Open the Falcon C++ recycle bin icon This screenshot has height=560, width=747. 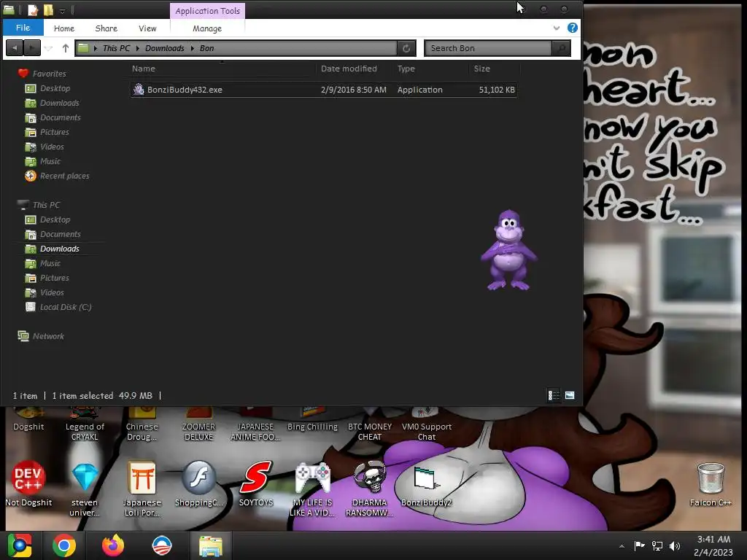tap(711, 485)
